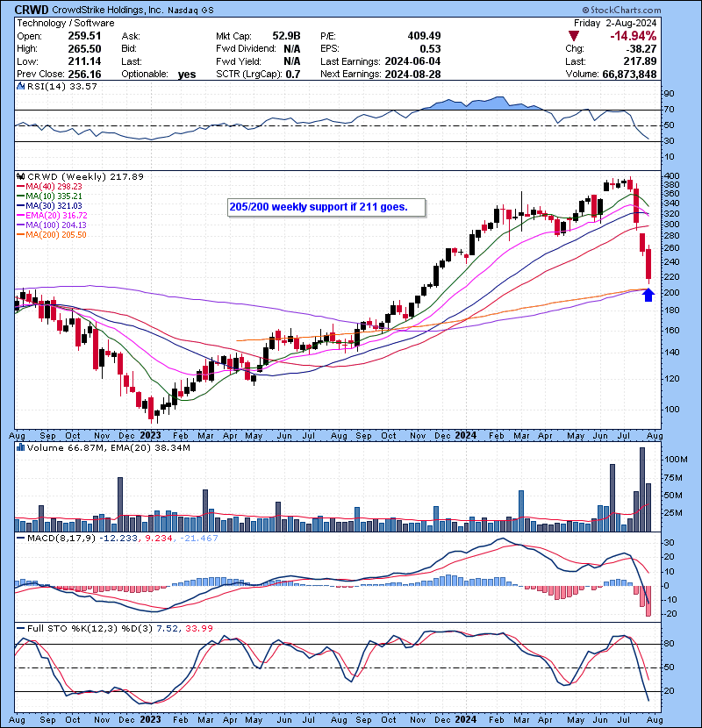Click the RSI(14) indicator panel icon
The height and width of the screenshot is (728, 702).
coord(20,86)
